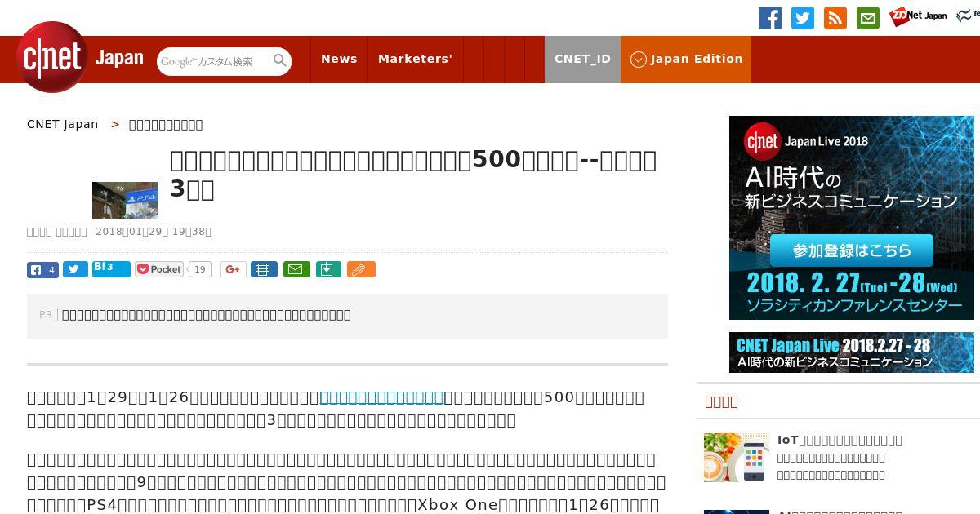Open CNET's Twitter page from the header

[803, 18]
